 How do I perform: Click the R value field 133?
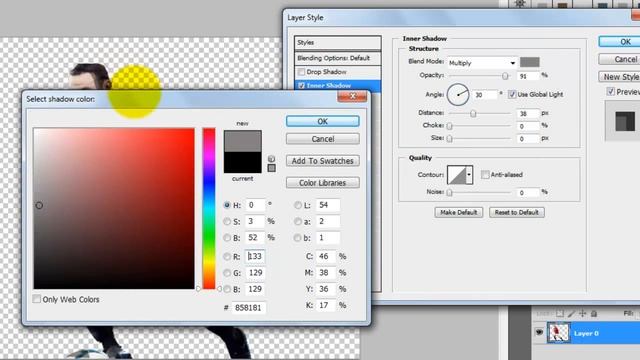255,256
